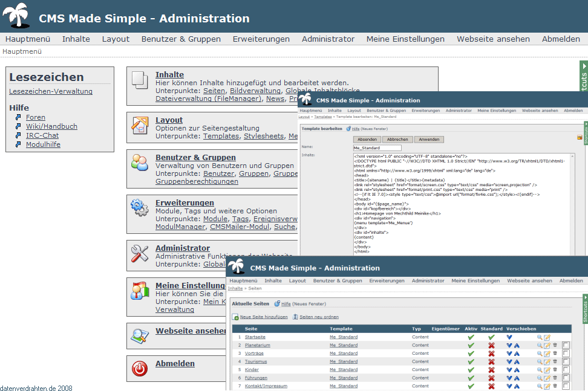Open the Stylesheets link under Layout
This screenshot has height=391, width=588.
pyautogui.click(x=264, y=136)
